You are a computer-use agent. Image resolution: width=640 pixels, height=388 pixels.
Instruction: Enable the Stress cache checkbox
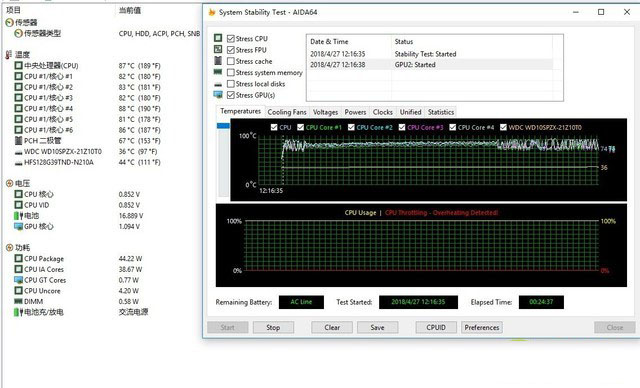[231, 61]
